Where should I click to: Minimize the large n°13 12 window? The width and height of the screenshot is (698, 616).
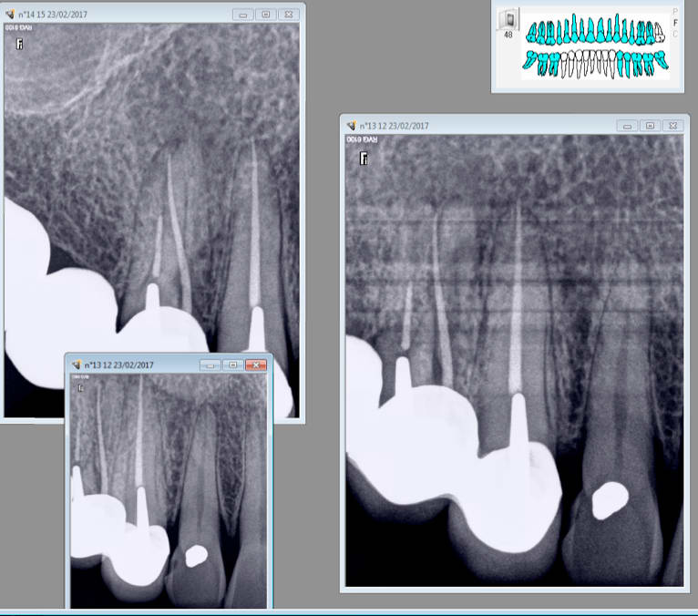(x=627, y=126)
